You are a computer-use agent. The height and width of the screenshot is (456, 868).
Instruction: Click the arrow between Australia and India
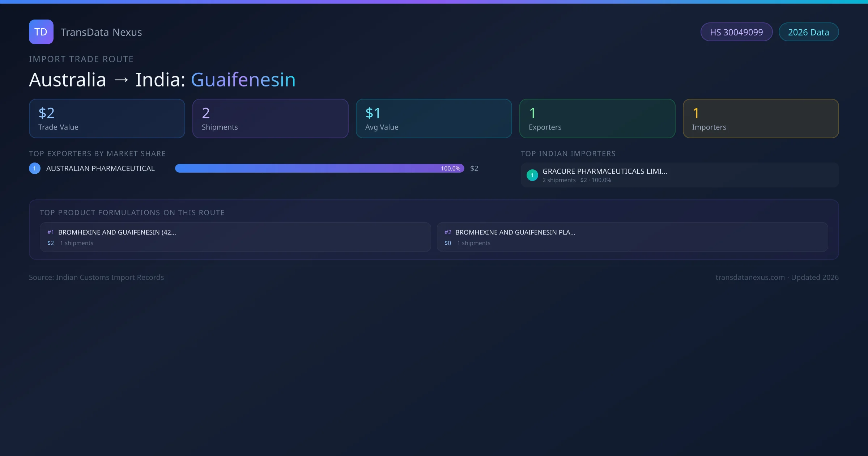click(121, 80)
